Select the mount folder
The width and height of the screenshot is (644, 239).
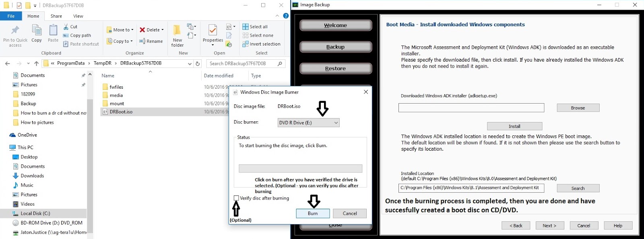click(113, 104)
